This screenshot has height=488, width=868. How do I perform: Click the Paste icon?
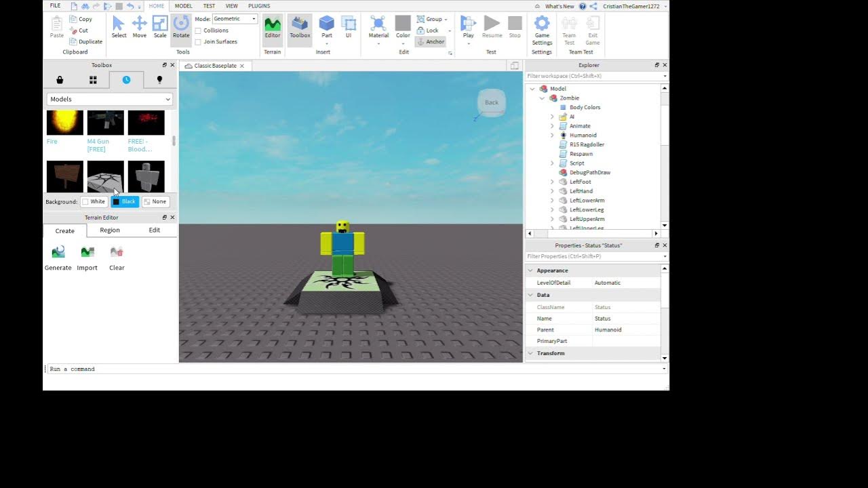point(57,27)
